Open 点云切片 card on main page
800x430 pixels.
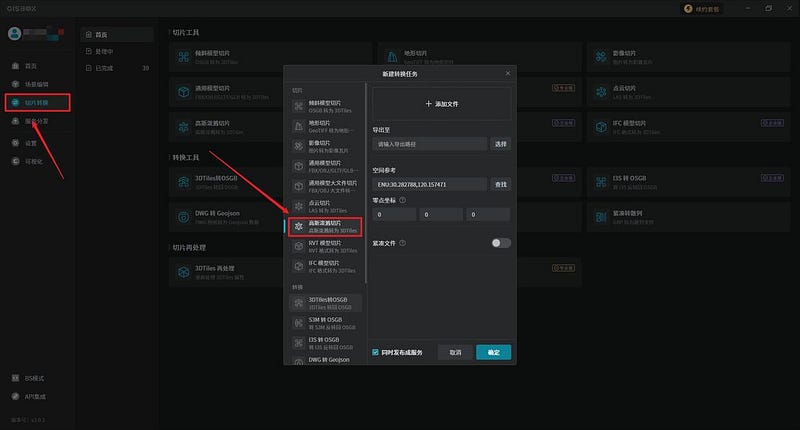(688, 92)
